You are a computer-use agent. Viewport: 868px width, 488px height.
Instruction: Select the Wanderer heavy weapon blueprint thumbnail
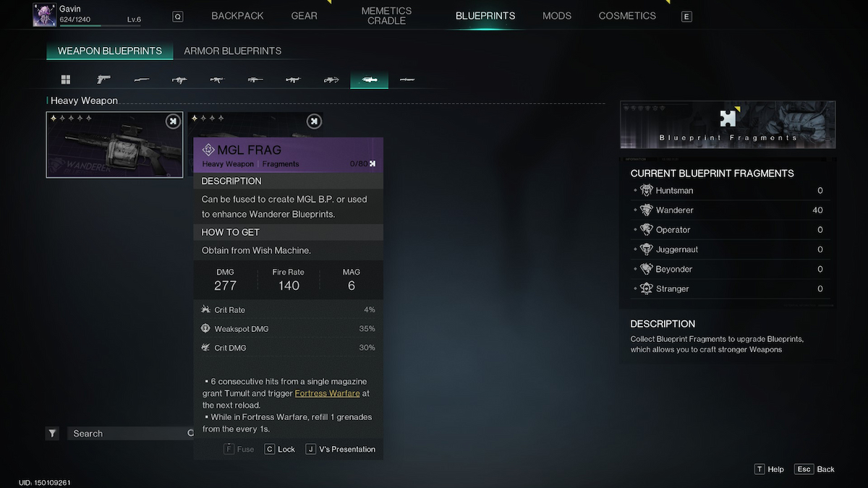click(x=115, y=145)
